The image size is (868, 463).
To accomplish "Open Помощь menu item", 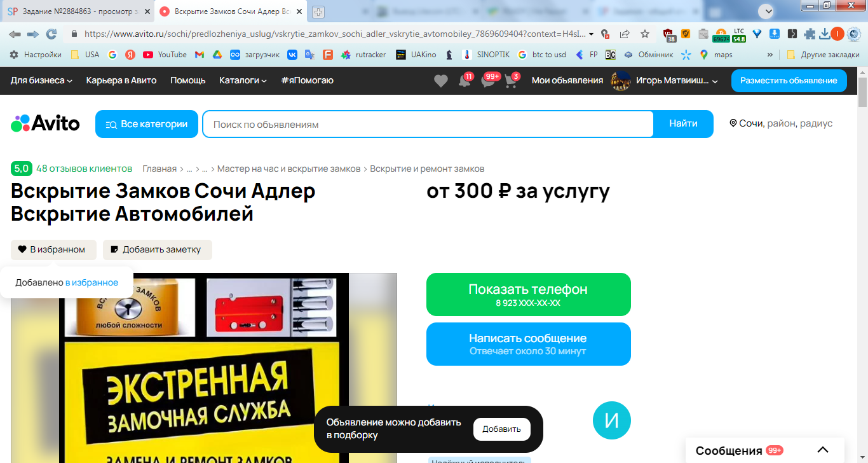I will coord(188,81).
